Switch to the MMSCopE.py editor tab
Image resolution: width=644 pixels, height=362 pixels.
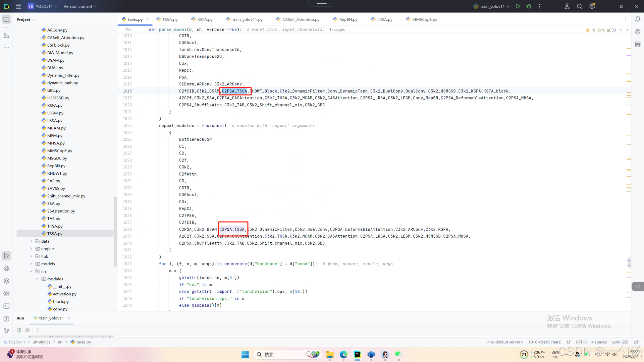point(424,19)
